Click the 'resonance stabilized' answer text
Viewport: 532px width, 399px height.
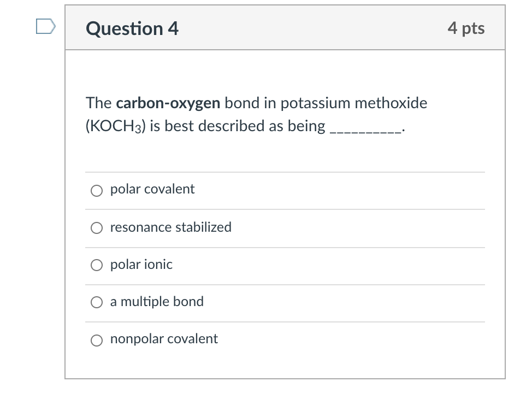(x=170, y=228)
